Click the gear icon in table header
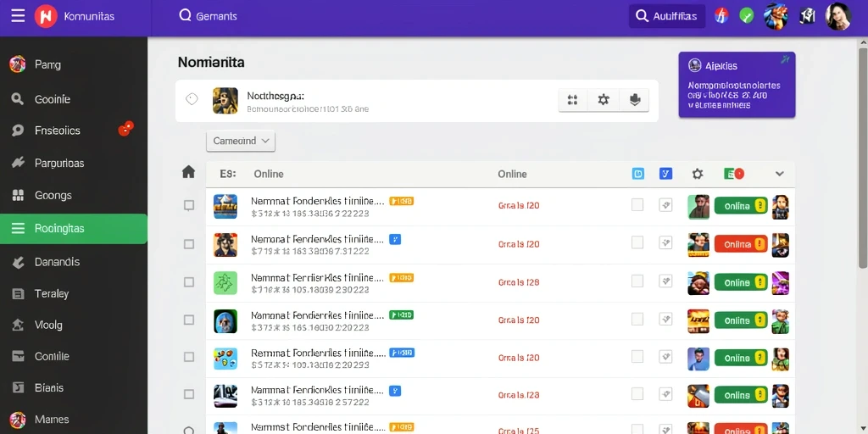Viewport: 868px width, 434px height. (x=698, y=174)
